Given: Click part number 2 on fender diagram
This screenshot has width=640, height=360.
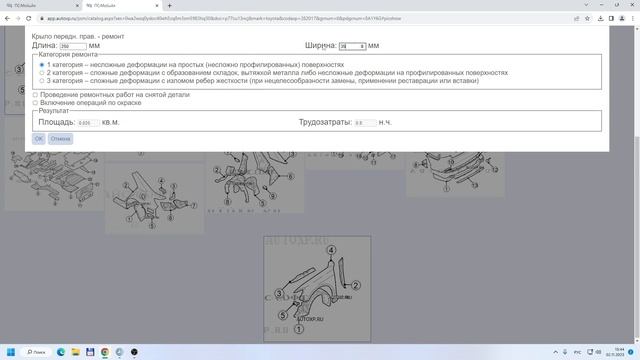Looking at the screenshot, I should pos(356,285).
